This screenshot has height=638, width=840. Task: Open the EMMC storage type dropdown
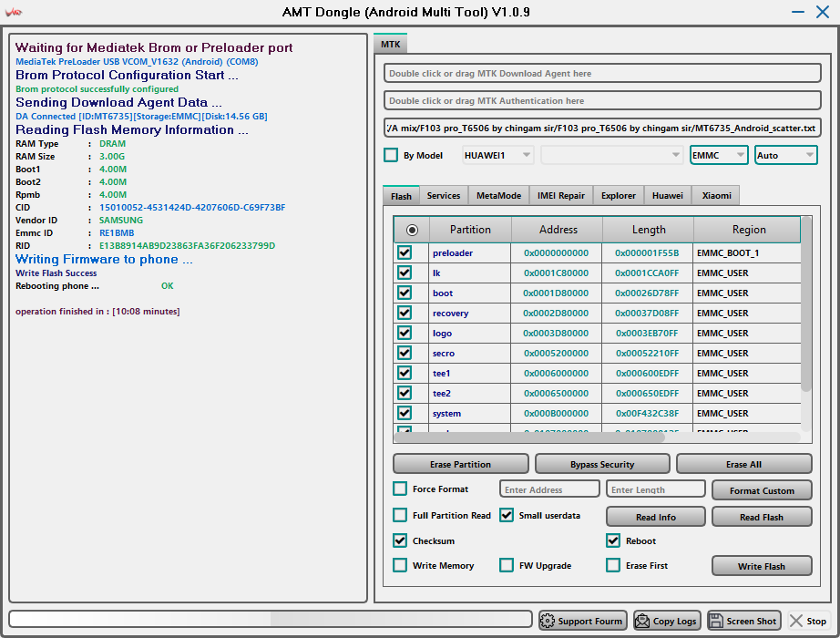(x=719, y=155)
